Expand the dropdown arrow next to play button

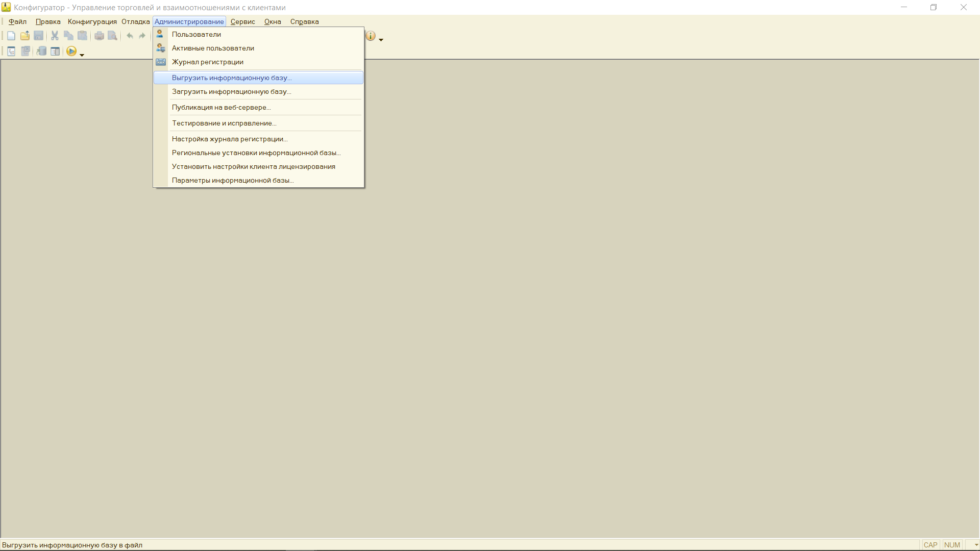[82, 55]
